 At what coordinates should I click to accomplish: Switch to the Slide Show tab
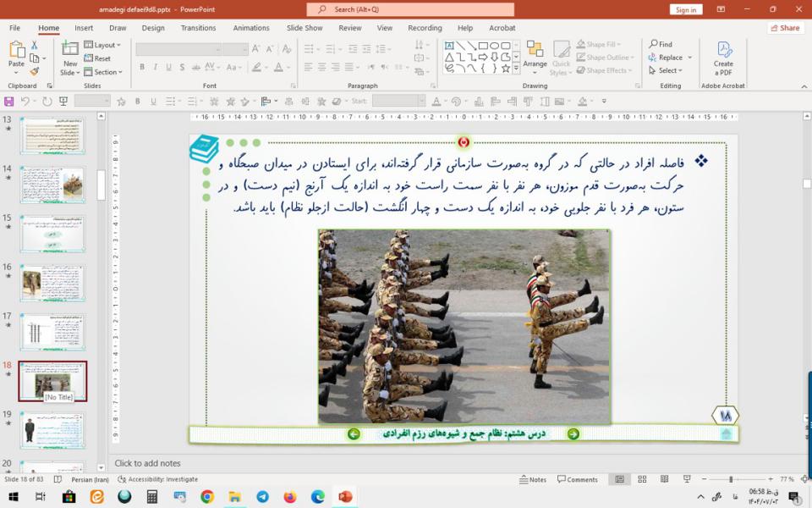pos(304,28)
